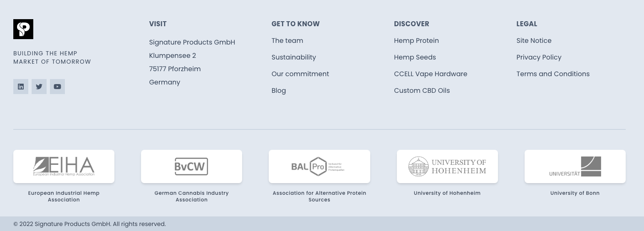Open the Custom CBD Oils link
The height and width of the screenshot is (231, 644).
click(x=422, y=90)
